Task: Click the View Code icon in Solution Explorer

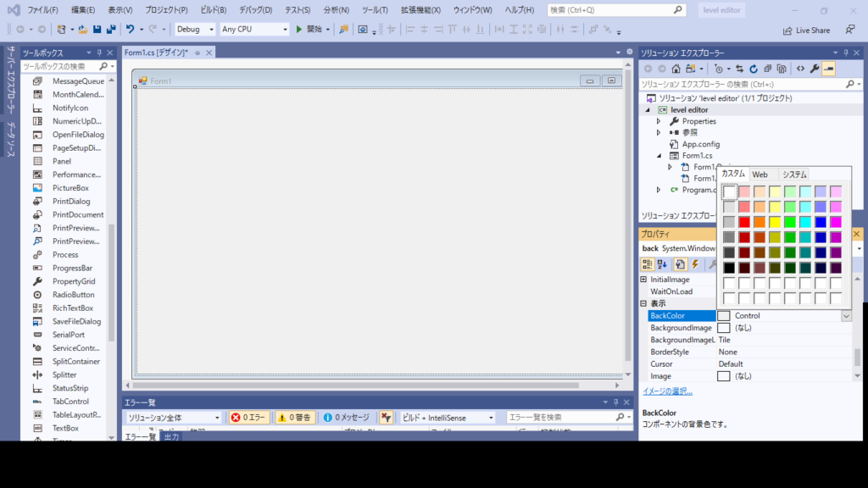Action: point(798,69)
